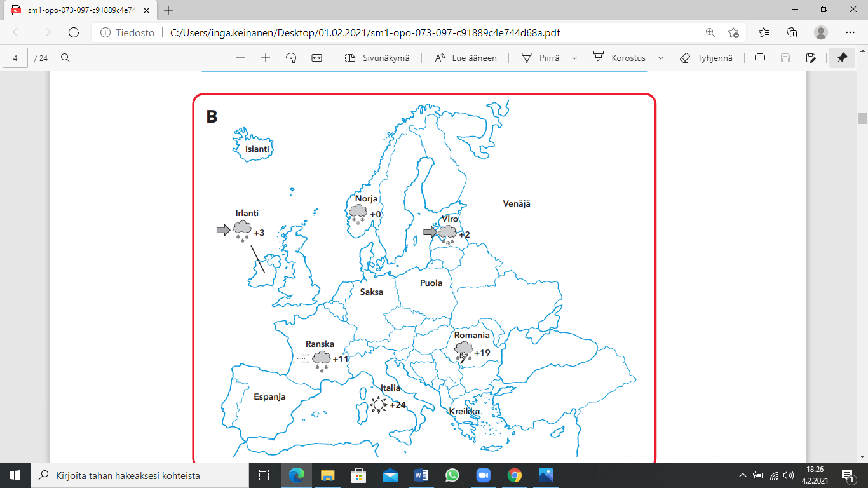Click the +19 temperature in Romania
The width and height of the screenshot is (868, 488).
482,353
